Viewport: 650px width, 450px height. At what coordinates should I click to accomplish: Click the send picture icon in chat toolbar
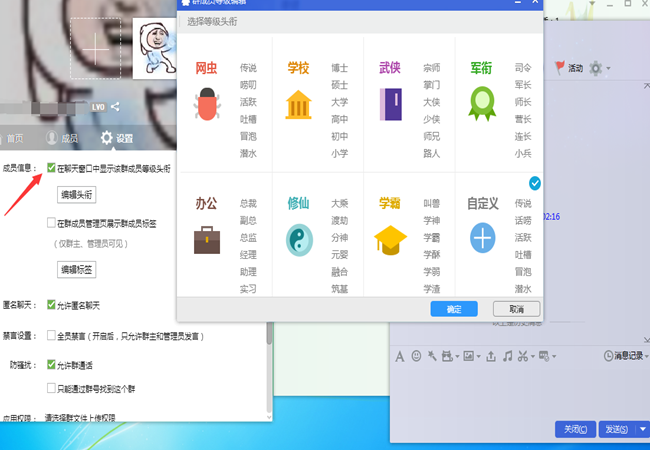[x=468, y=356]
